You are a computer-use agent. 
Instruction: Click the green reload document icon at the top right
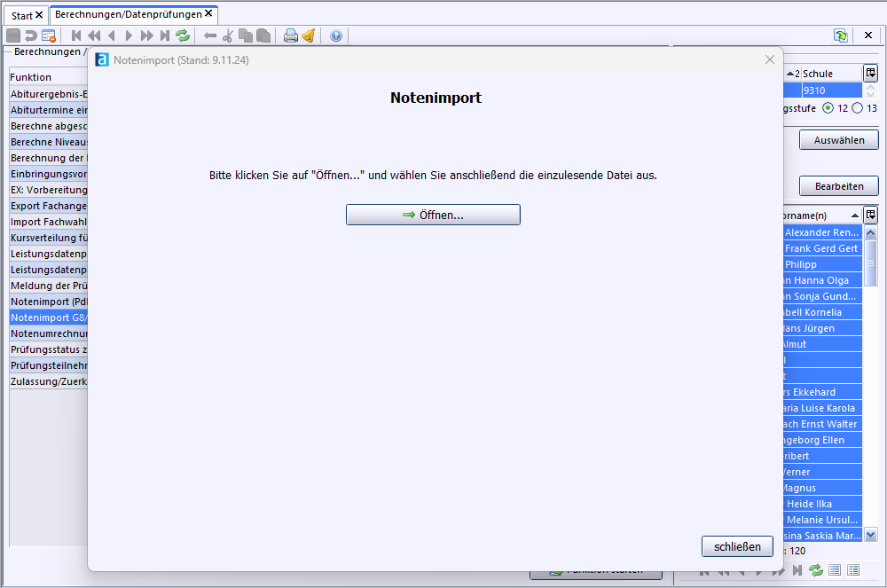click(841, 35)
